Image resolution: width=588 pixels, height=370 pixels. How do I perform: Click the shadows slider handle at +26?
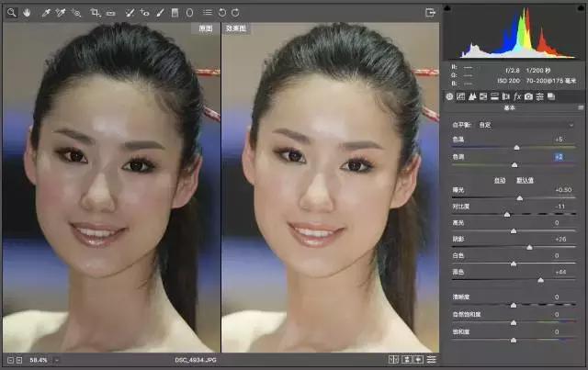pos(529,247)
